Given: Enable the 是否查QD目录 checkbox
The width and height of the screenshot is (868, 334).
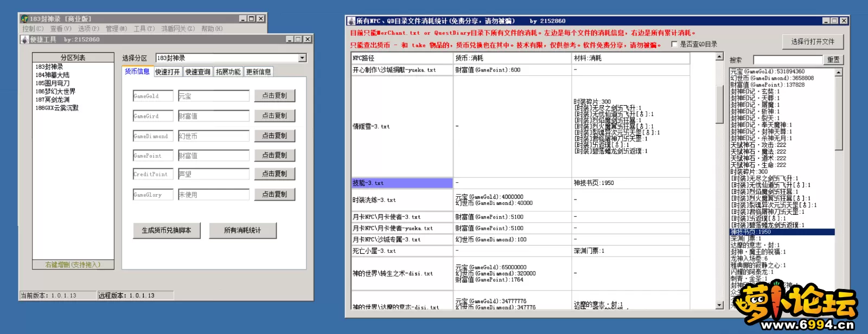Looking at the screenshot, I should pyautogui.click(x=674, y=44).
